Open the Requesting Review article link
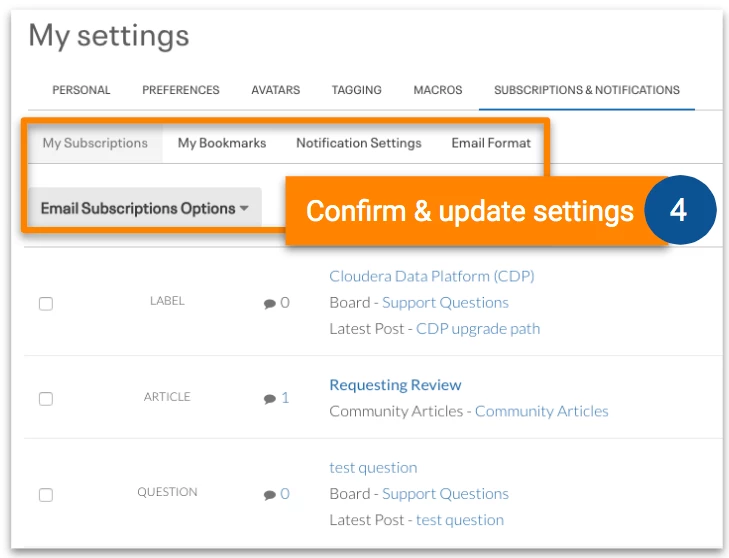 pyautogui.click(x=395, y=385)
